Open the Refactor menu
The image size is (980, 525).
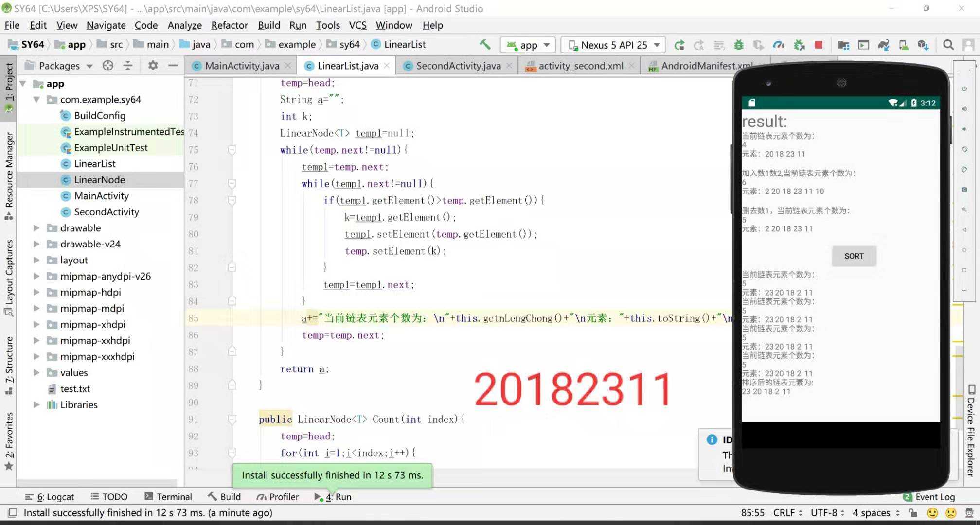pyautogui.click(x=230, y=25)
